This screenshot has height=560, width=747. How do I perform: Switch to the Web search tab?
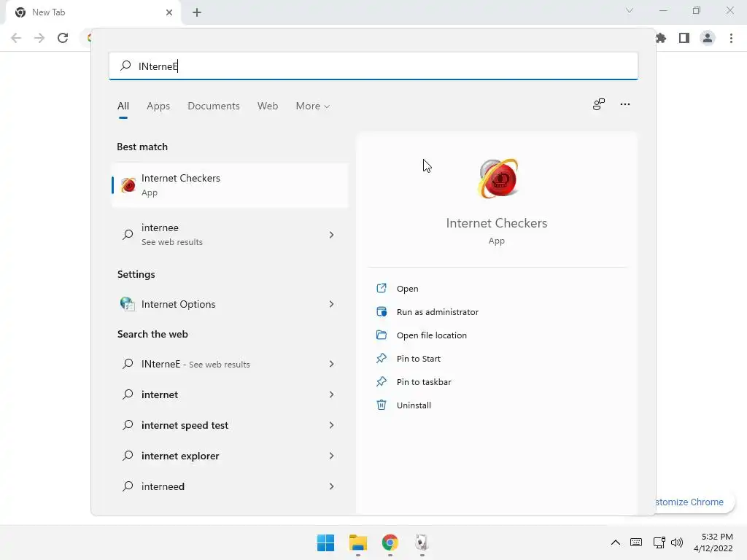[268, 106]
